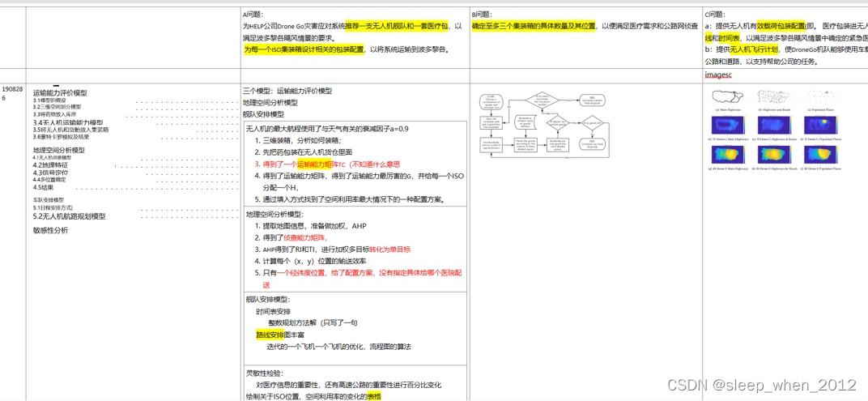The width and height of the screenshot is (868, 401).
Task: Click the 'B问题:' column heading
Action: [x=482, y=15]
